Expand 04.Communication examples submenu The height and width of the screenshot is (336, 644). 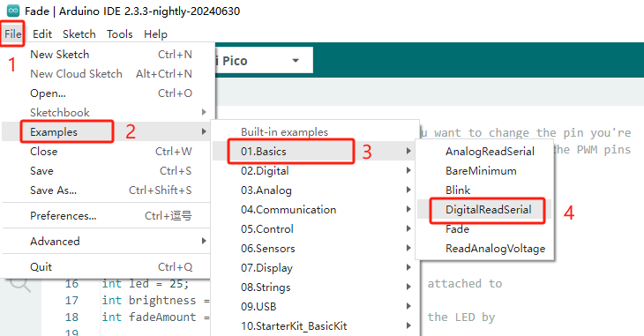(314, 210)
